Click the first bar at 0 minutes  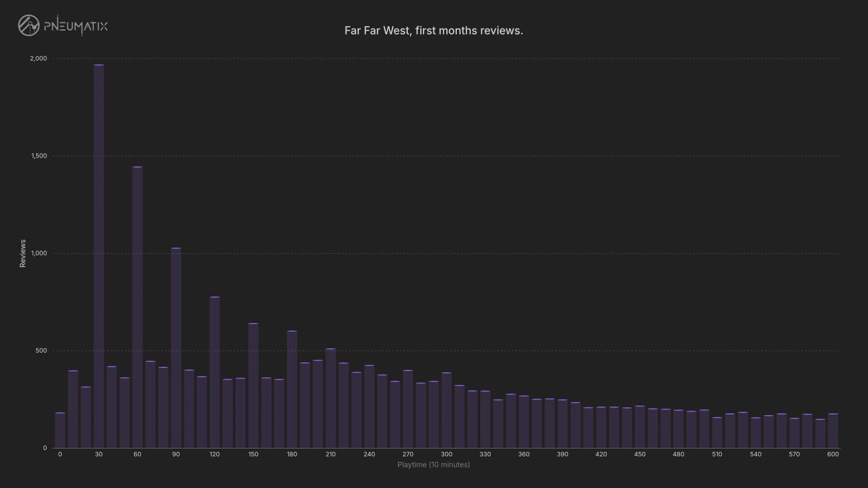60,430
